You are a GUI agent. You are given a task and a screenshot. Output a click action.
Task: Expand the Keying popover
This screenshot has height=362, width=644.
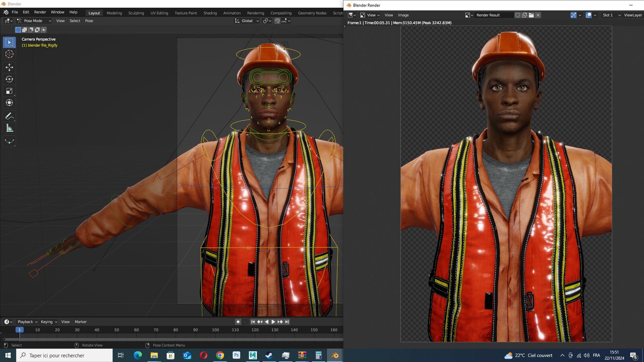(49, 322)
